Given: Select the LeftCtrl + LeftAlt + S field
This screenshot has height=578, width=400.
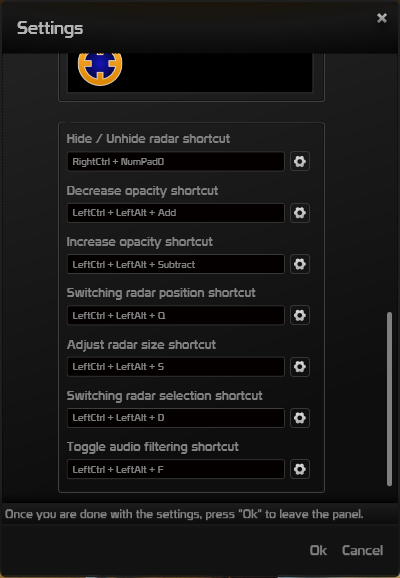Looking at the screenshot, I should tap(176, 366).
